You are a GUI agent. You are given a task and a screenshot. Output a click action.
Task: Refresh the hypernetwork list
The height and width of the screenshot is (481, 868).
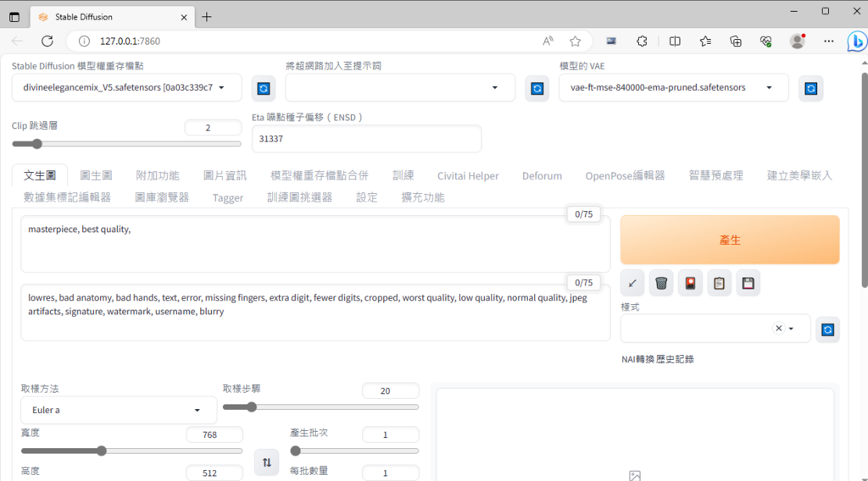(537, 88)
